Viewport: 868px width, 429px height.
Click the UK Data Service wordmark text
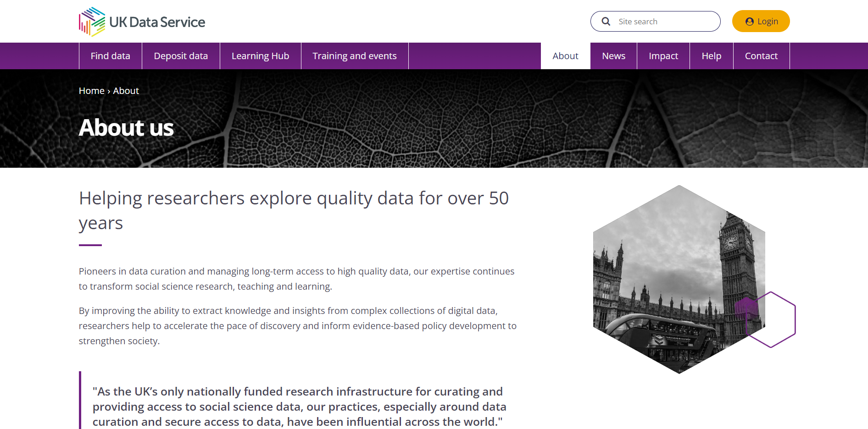[x=157, y=22]
